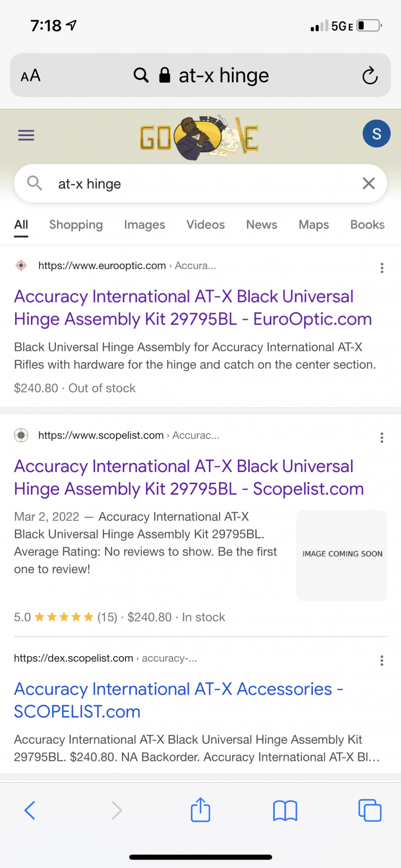401x868 pixels.
Task: Open Safari bookmarks icon
Action: coord(285,810)
